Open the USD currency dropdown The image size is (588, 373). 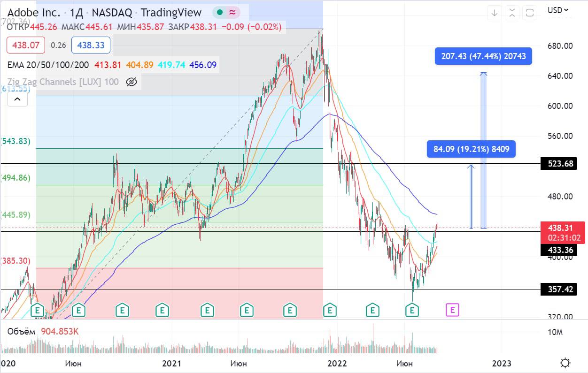click(x=558, y=10)
